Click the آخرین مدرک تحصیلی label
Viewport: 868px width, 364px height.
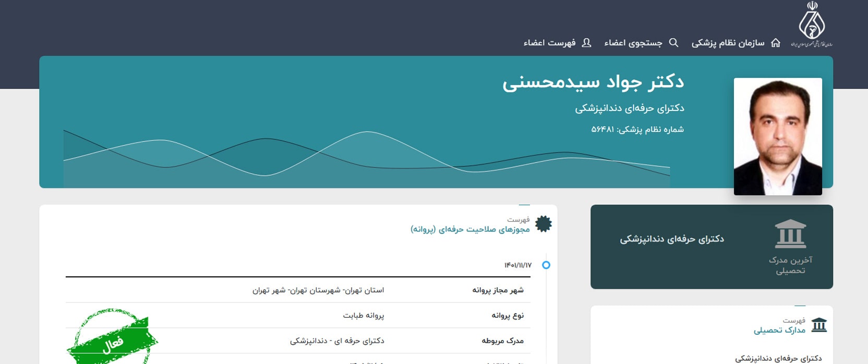point(790,265)
